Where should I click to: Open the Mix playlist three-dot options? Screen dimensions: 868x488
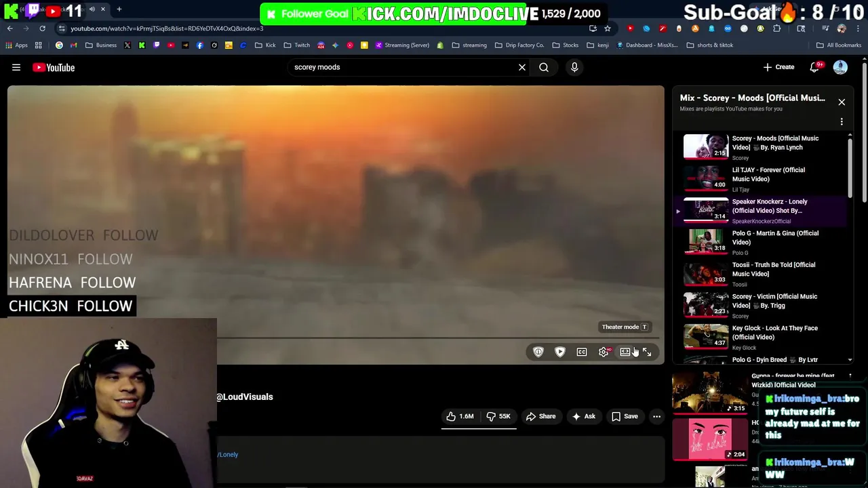[x=842, y=122]
